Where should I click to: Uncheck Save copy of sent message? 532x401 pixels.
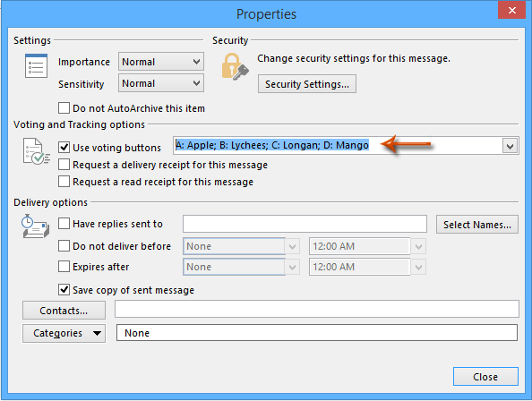pos(64,290)
